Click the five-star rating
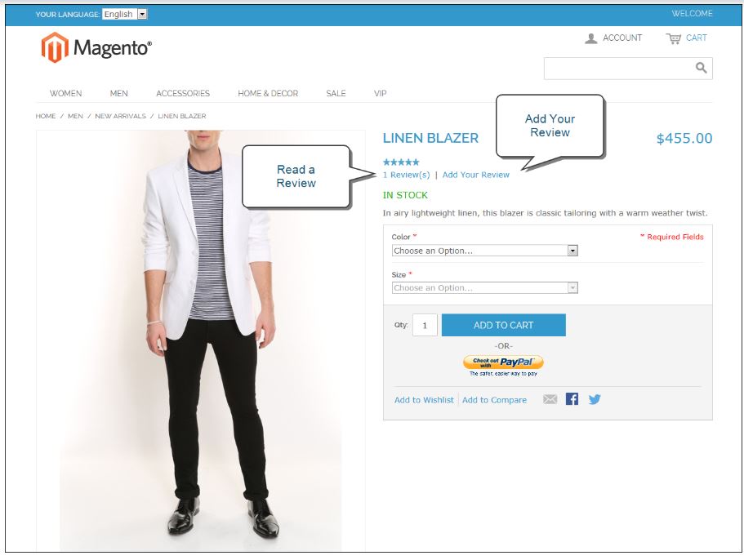744x560 pixels. [x=401, y=162]
